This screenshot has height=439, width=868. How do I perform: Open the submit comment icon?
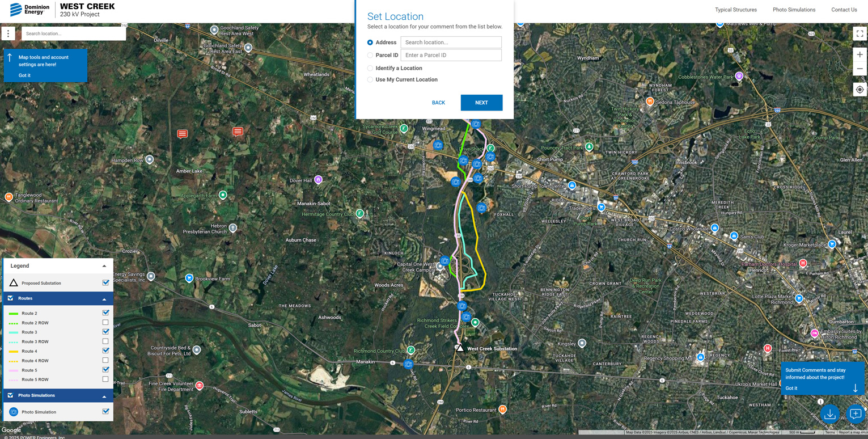coord(856,414)
